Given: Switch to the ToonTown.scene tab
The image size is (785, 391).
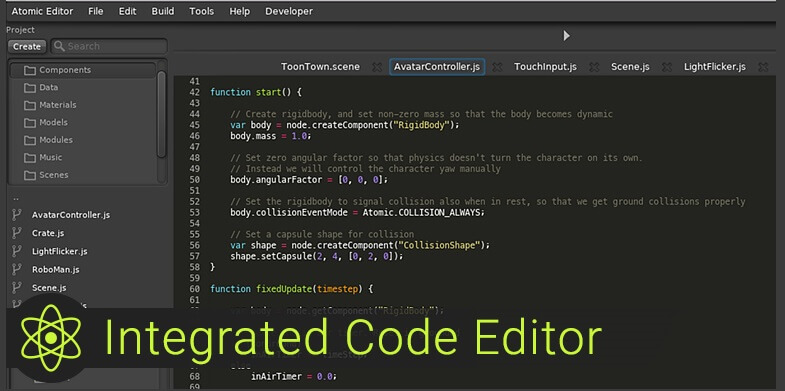Looking at the screenshot, I should tap(320, 67).
